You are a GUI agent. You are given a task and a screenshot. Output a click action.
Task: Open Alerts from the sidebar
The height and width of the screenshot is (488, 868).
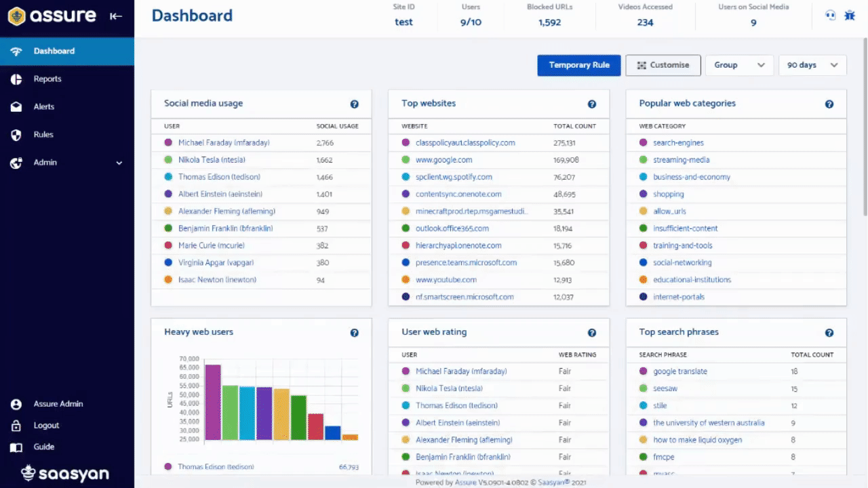click(44, 107)
